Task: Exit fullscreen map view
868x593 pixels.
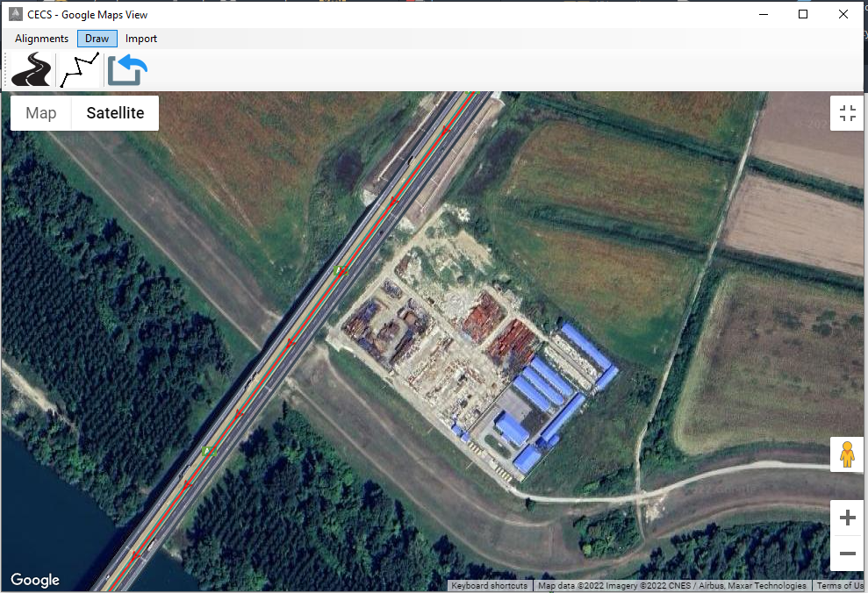Action: 847,113
